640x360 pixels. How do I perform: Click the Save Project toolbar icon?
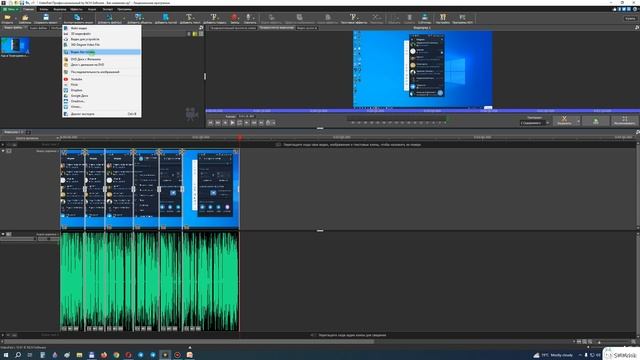46,18
